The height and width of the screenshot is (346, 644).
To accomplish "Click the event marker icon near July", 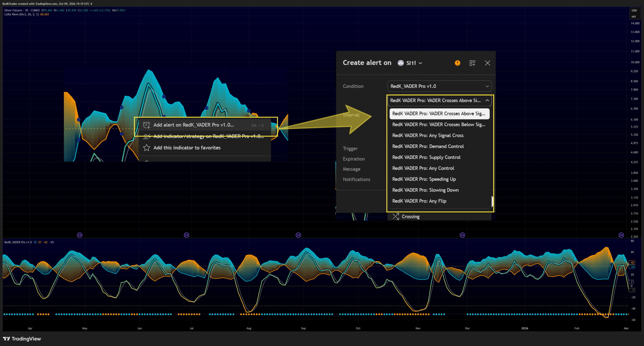I will click(x=186, y=235).
